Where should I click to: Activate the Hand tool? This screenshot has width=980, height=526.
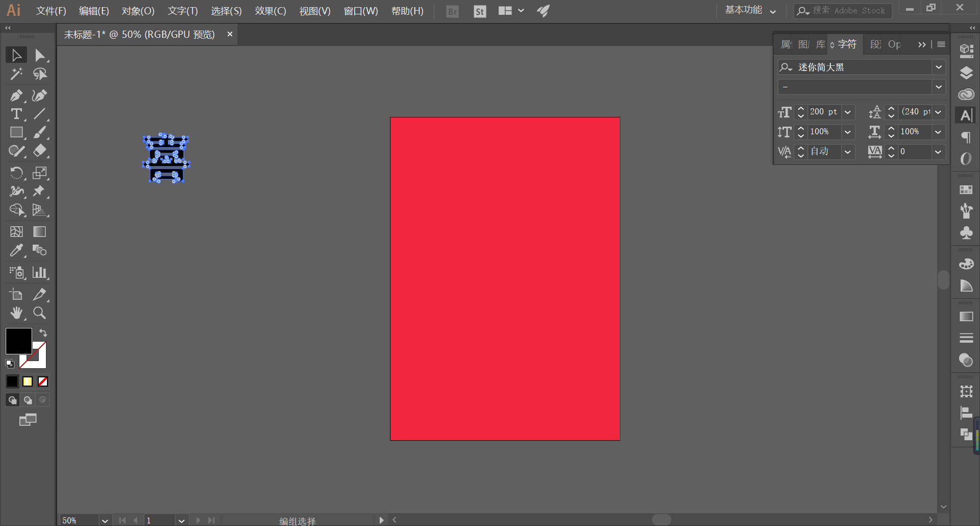tap(16, 313)
